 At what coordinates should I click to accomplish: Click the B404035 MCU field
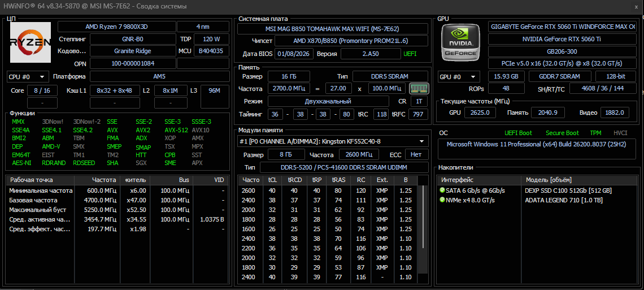(x=211, y=51)
